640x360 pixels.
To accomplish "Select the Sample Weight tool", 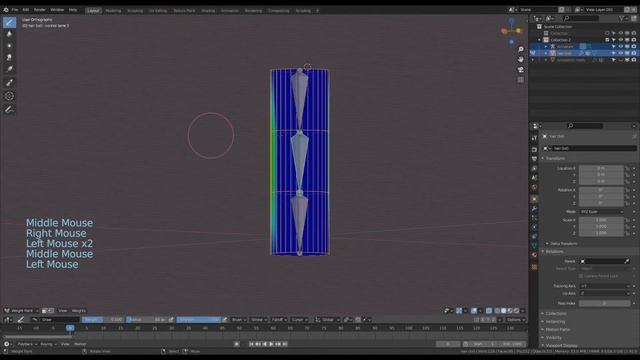I will click(9, 83).
